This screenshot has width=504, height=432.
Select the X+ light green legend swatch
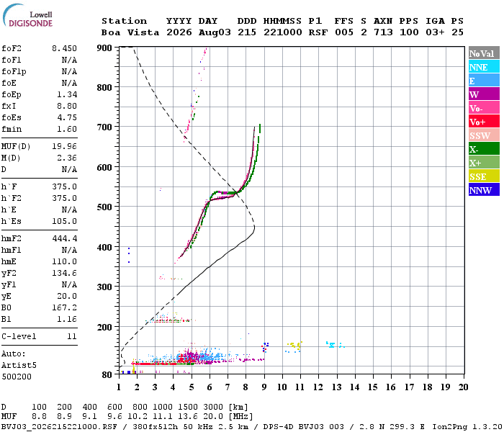(484, 162)
